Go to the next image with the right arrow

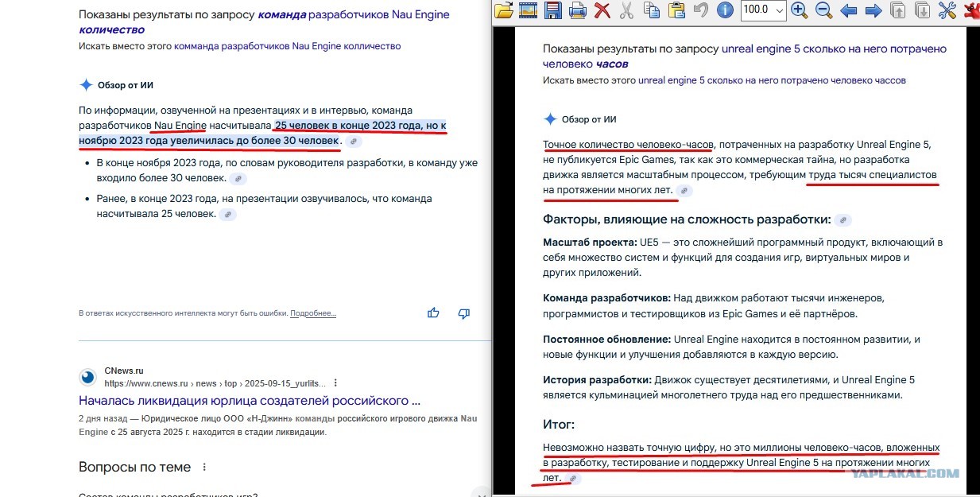click(873, 10)
